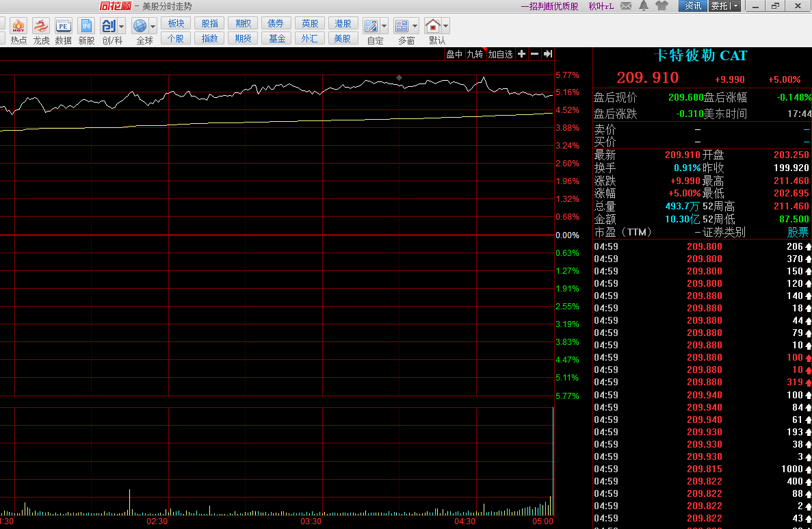Open the shirt skin theme icon

662,5
